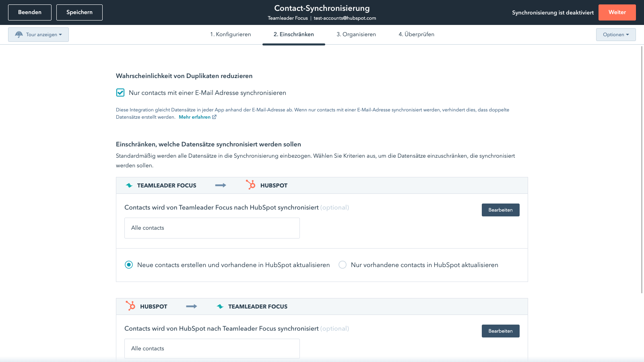Switch to the 3. Organisieren step

tap(356, 34)
